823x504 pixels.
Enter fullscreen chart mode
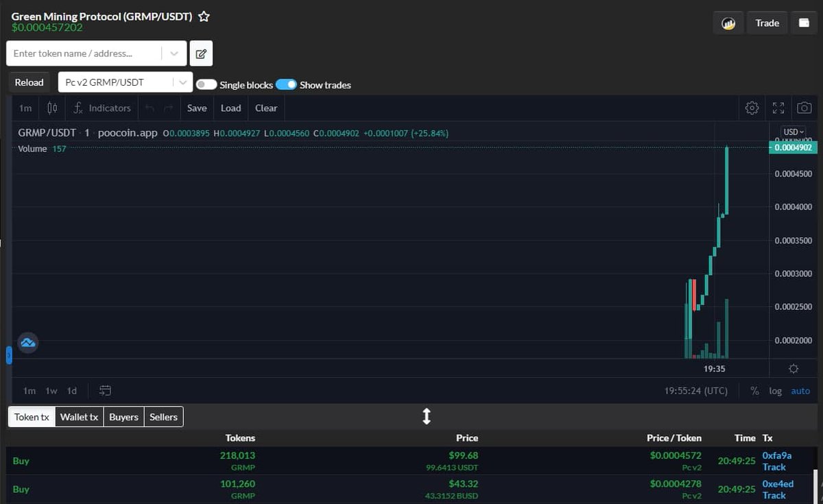778,108
